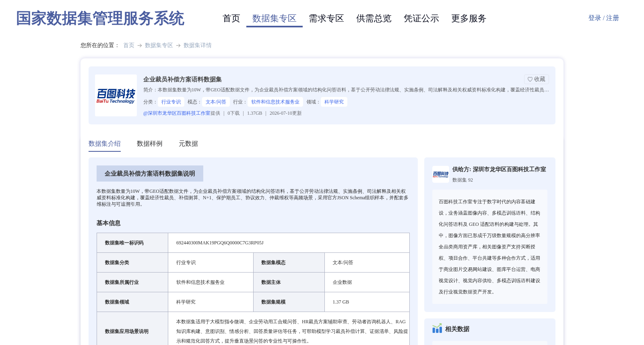The image size is (644, 345).
Task: Click the 国家数据集管理服务系统 site title
Action: [x=100, y=19]
